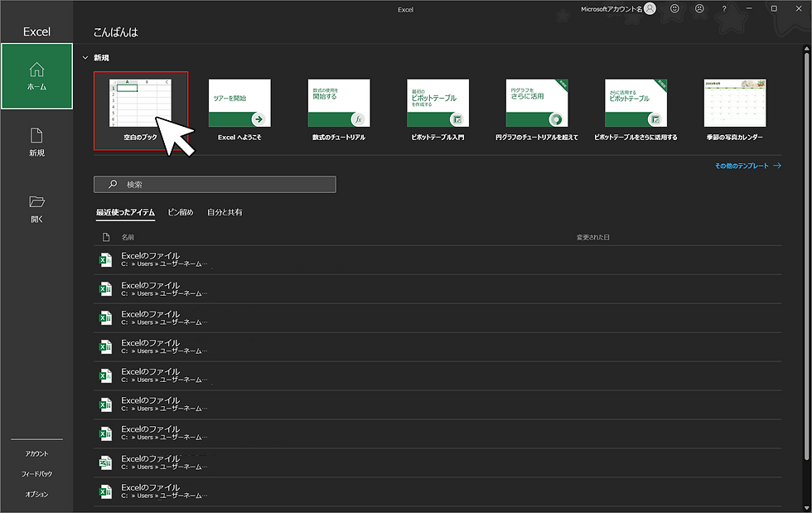Collapse the 新規 section chevron
This screenshot has height=513, width=812.
[85, 57]
